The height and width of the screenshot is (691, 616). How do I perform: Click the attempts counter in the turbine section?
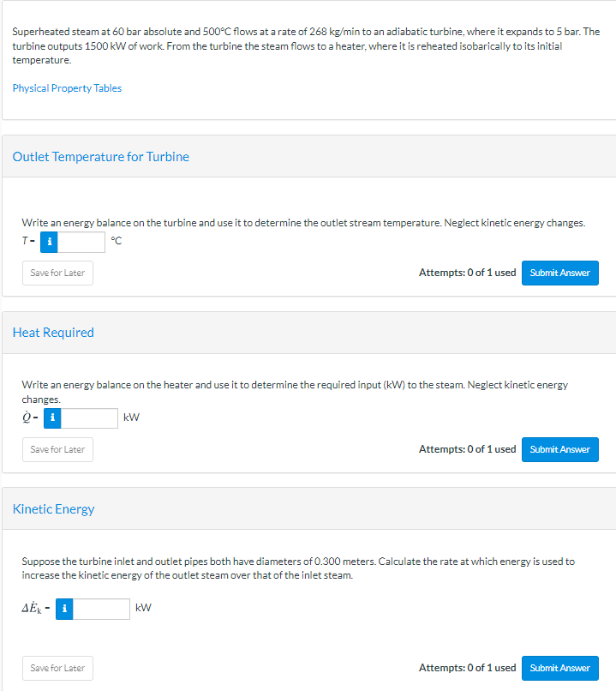pos(467,273)
